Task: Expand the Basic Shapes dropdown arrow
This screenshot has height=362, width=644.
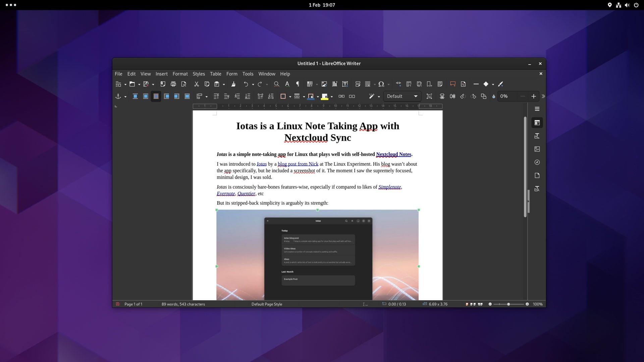Action: pos(493,84)
